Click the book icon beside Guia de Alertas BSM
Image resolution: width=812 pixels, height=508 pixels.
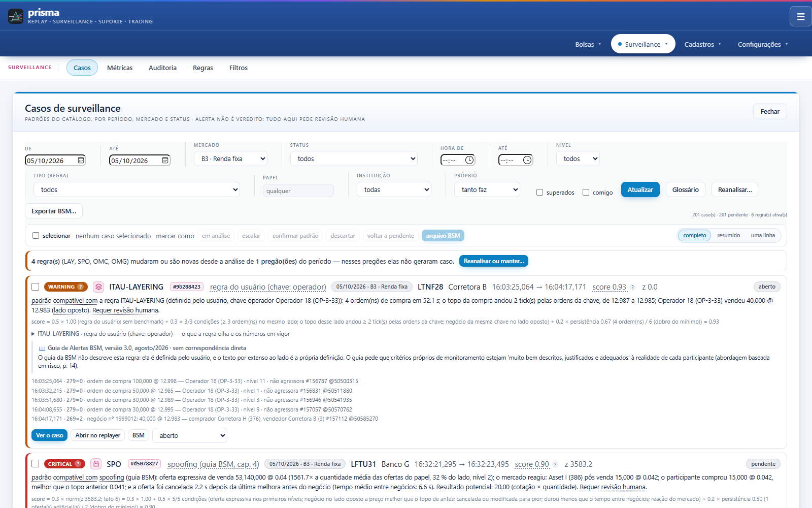[x=42, y=348]
